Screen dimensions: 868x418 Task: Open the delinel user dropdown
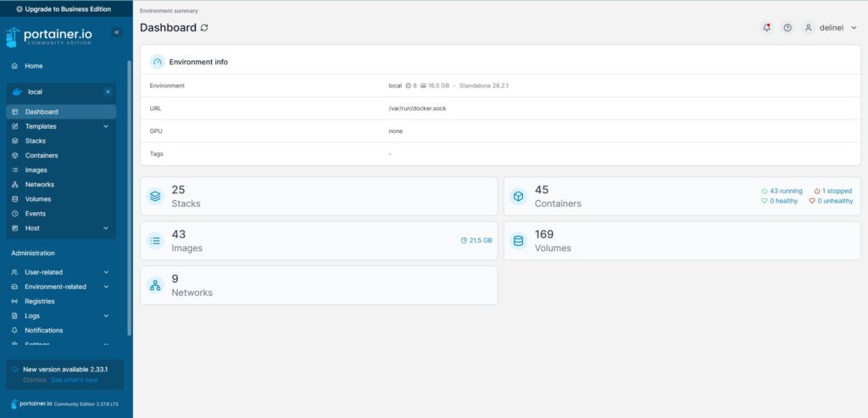[x=831, y=28]
